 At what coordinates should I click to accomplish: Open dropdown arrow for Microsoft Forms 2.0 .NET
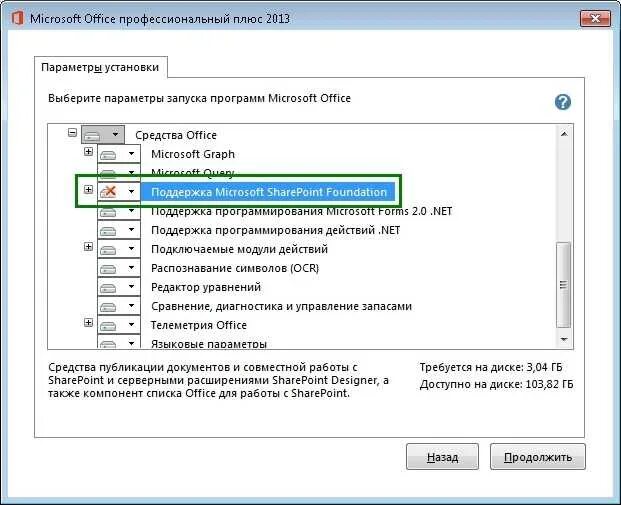131,211
